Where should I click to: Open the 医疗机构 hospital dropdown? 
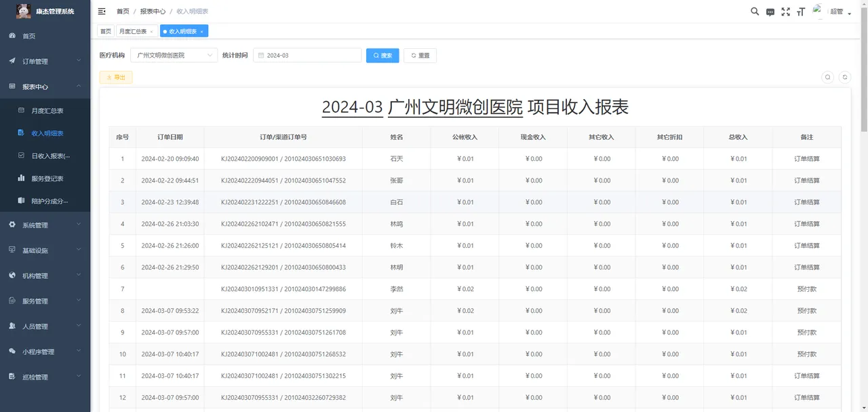click(174, 55)
